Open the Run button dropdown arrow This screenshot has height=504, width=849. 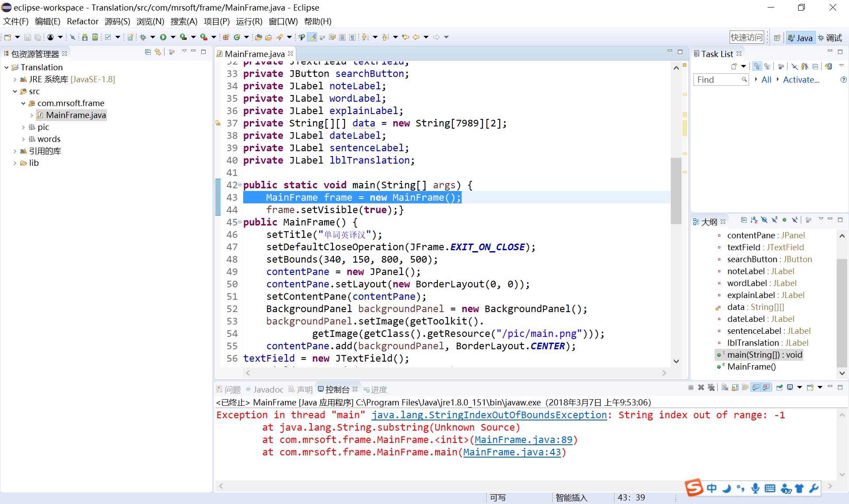coord(173,37)
